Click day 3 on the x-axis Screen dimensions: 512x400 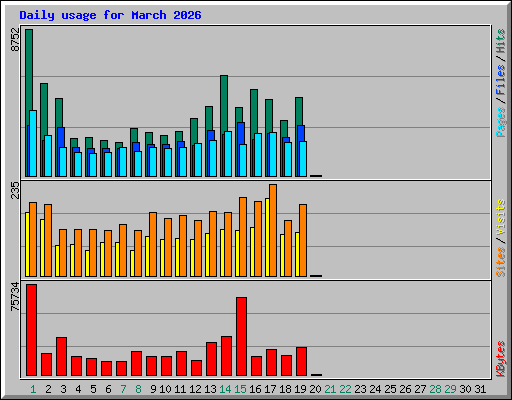pyautogui.click(x=63, y=389)
